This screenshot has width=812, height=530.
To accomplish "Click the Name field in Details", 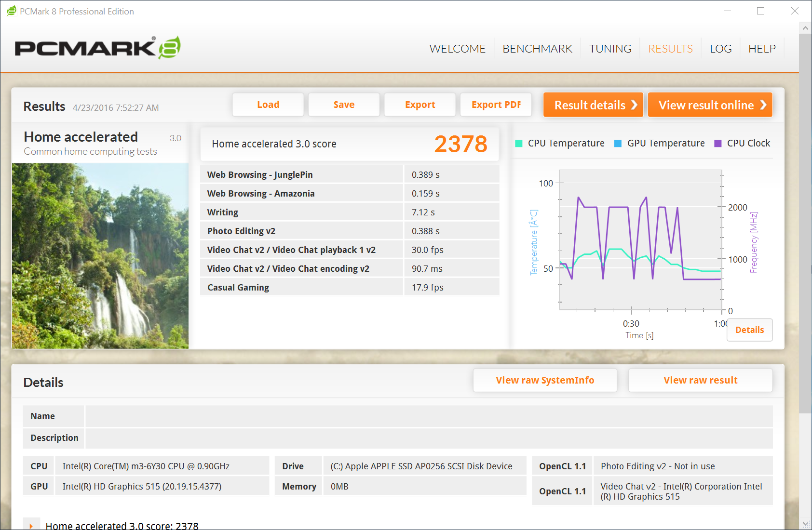I will coord(429,416).
